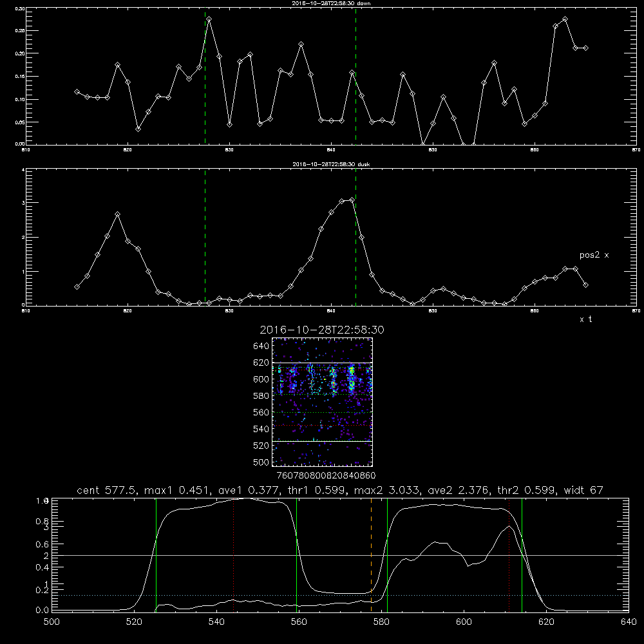Click the '620' y-axis label beside the image

coord(261,363)
